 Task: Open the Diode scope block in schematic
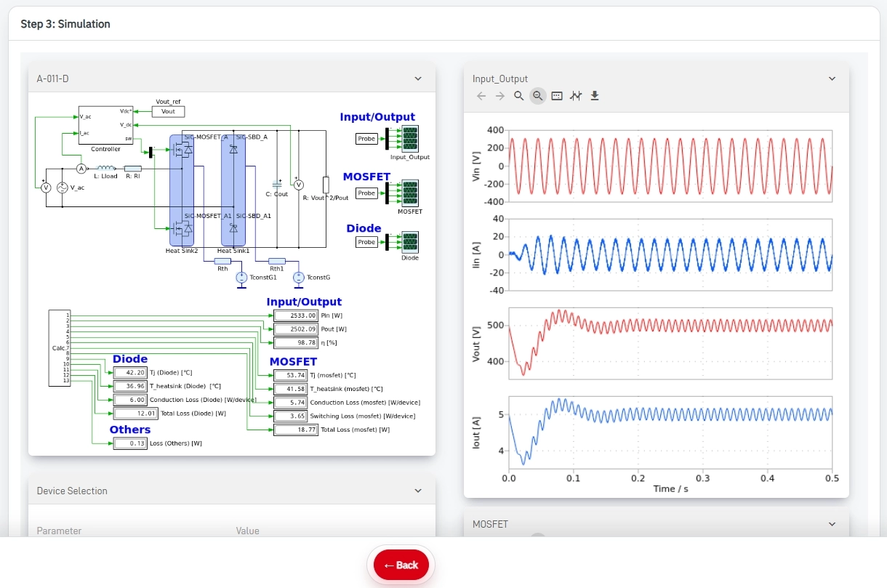click(x=410, y=242)
